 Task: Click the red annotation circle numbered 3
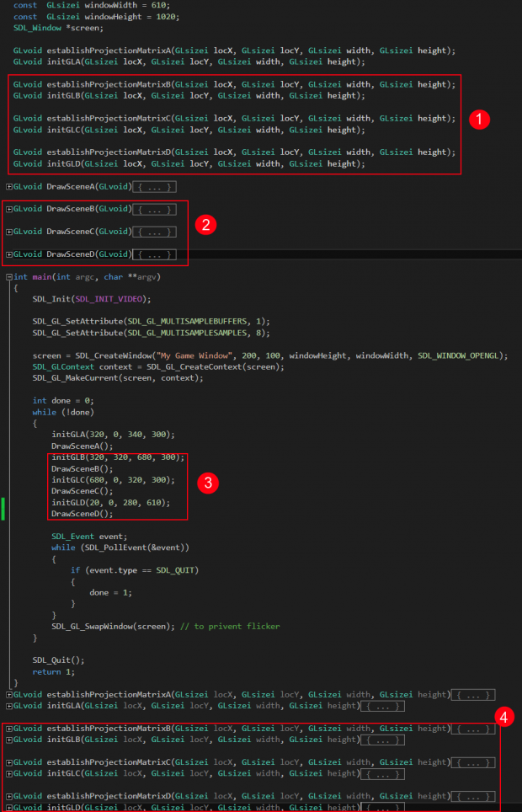206,483
